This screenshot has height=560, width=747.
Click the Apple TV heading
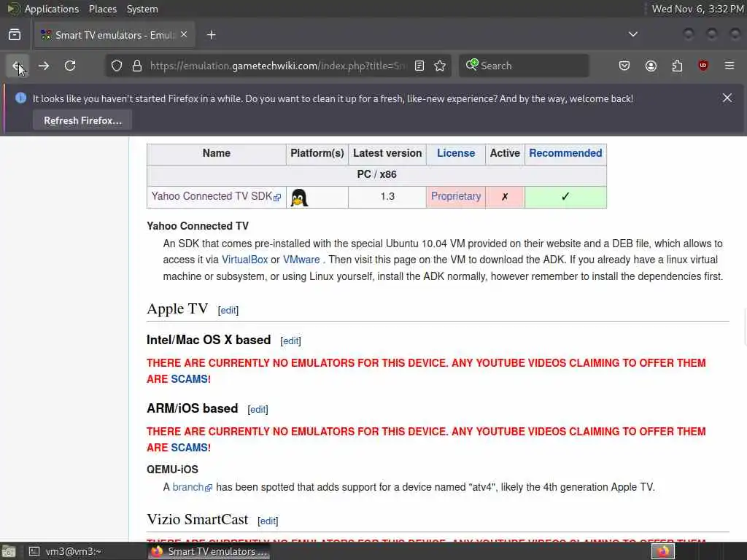[x=177, y=308]
